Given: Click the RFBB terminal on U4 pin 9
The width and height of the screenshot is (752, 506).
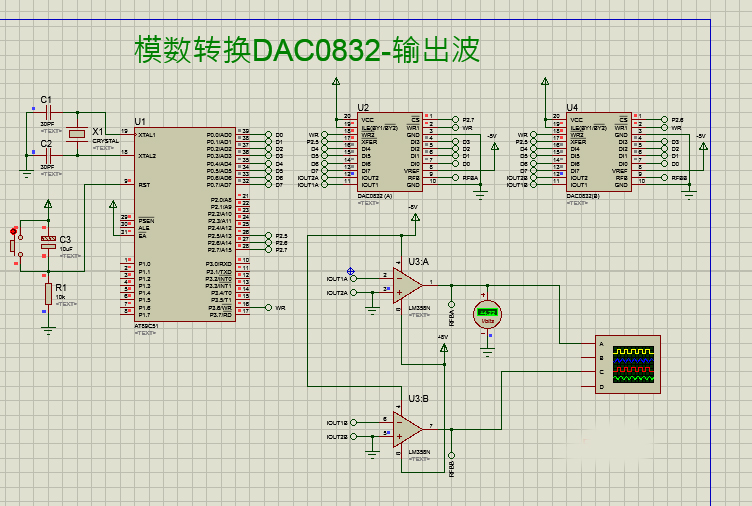Looking at the screenshot, I should (x=664, y=177).
